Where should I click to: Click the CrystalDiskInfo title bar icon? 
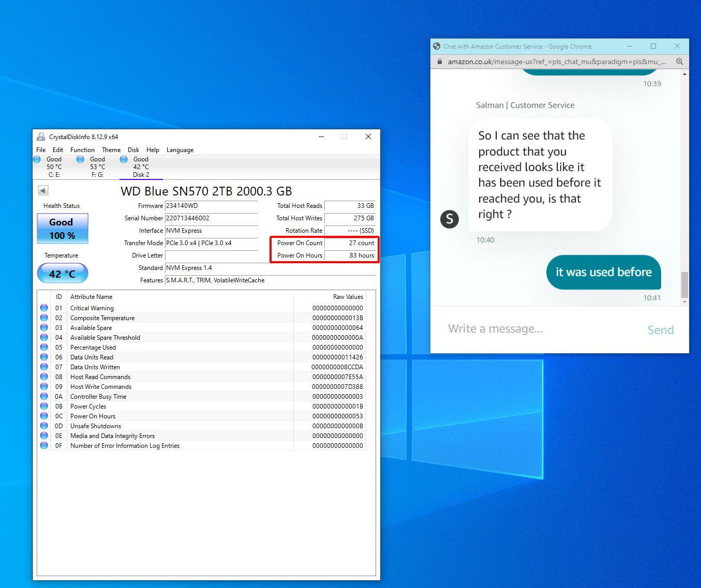(41, 137)
